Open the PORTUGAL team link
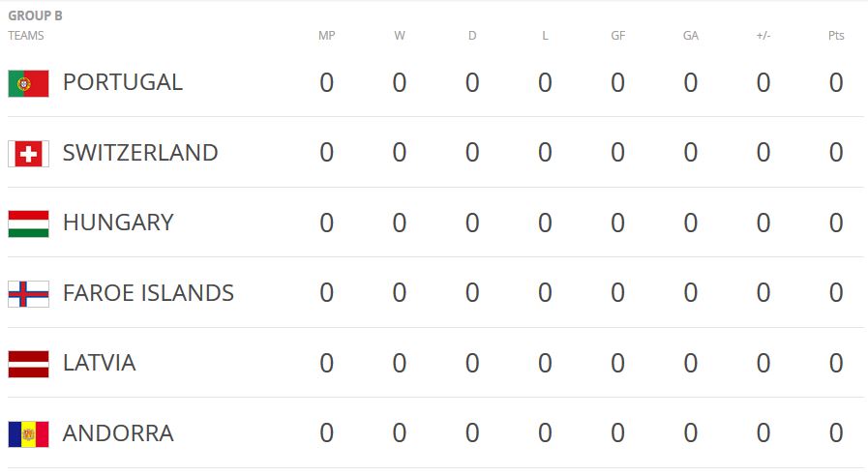This screenshot has width=868, height=476. (x=122, y=82)
